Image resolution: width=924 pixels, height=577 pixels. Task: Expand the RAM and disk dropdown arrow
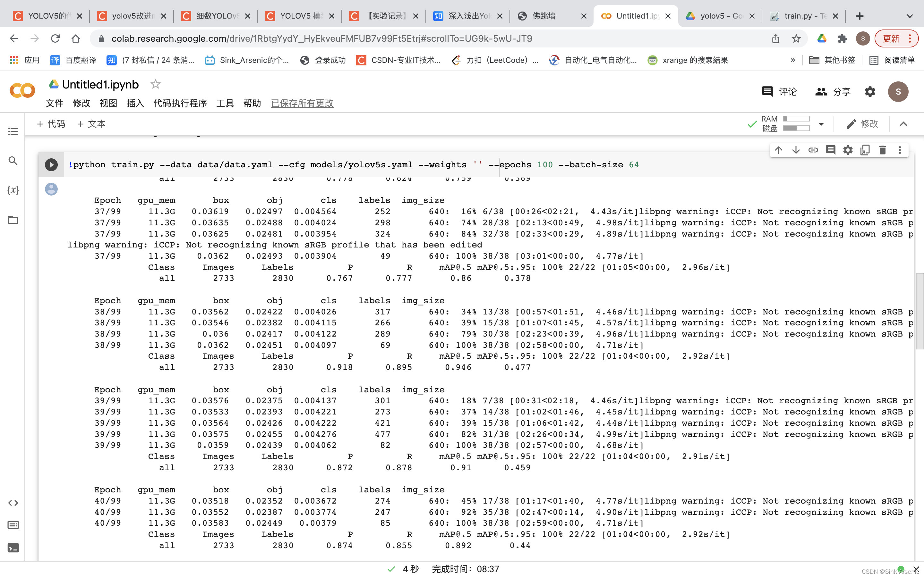(821, 124)
